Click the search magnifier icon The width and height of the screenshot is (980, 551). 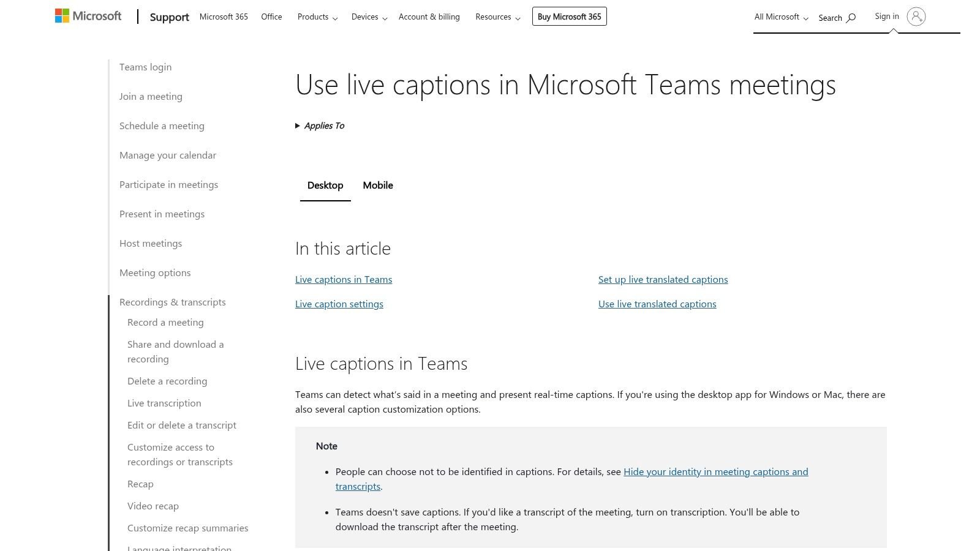click(851, 18)
